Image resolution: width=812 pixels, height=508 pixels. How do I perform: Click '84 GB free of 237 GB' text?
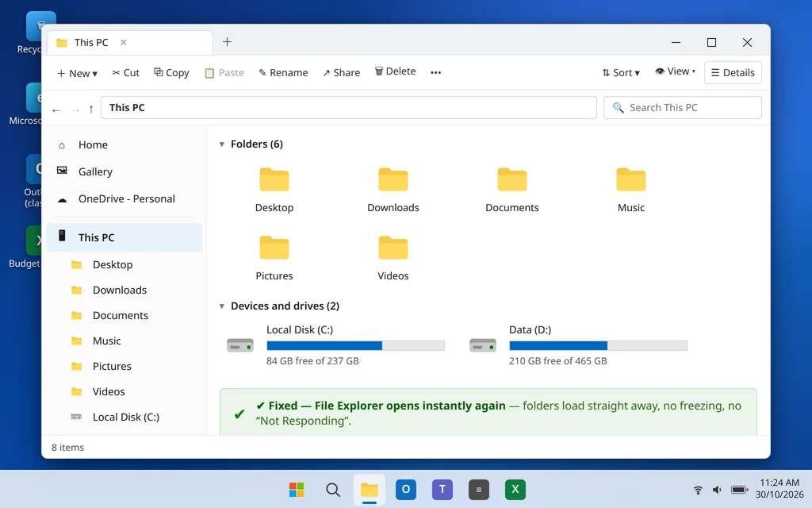[312, 361]
